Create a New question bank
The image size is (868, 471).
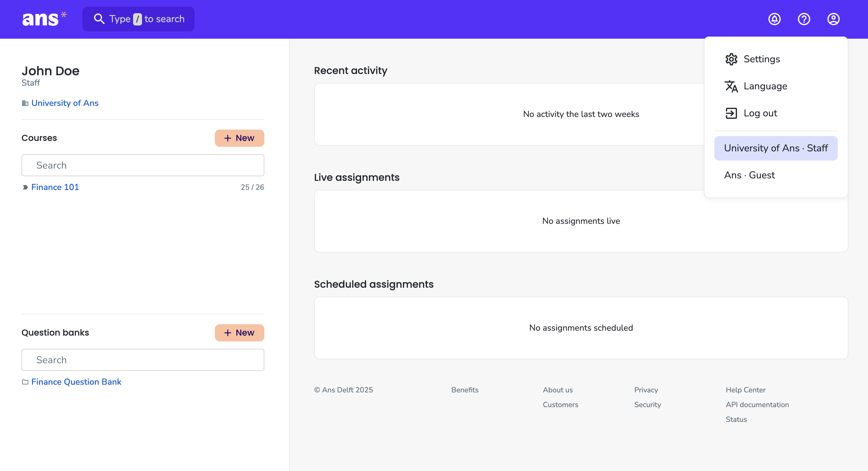pos(239,333)
